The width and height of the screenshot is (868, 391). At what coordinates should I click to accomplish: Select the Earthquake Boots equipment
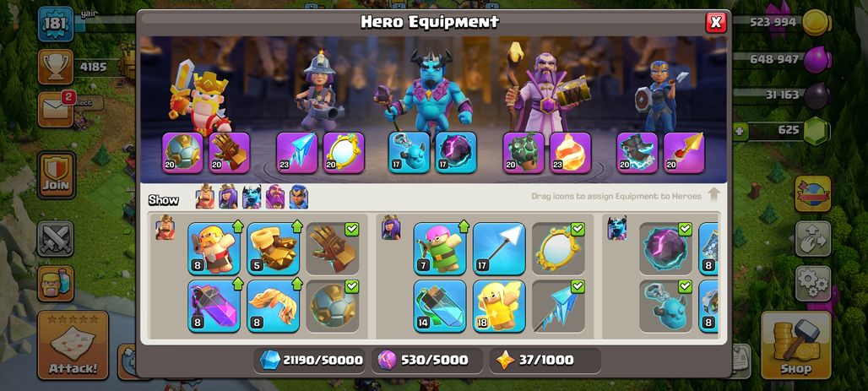click(274, 248)
